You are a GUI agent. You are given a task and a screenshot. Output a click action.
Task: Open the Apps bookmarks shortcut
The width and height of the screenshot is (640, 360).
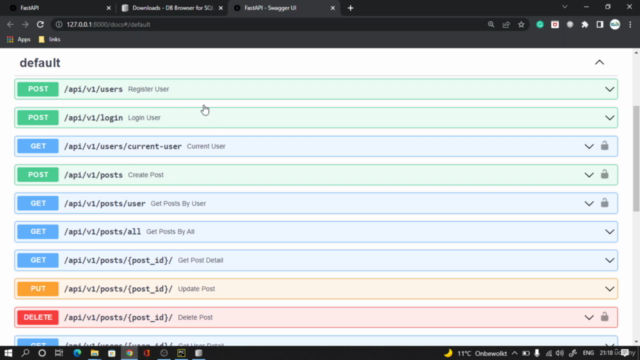pyautogui.click(x=19, y=40)
